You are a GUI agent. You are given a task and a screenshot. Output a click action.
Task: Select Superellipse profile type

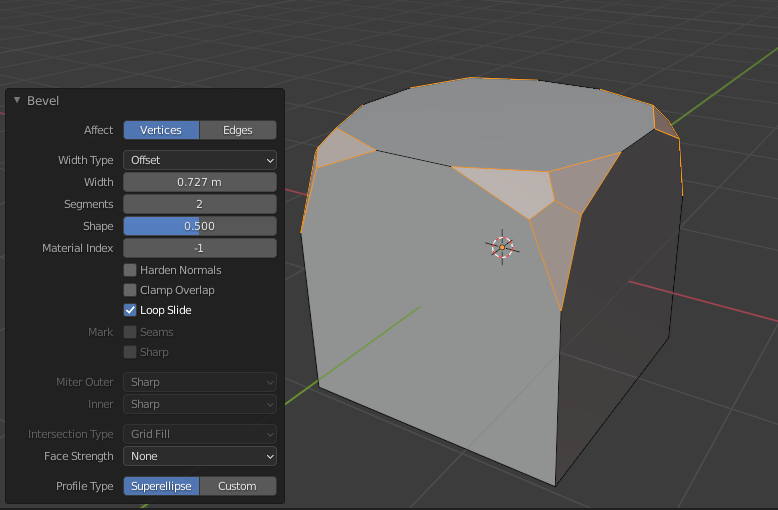pos(161,486)
